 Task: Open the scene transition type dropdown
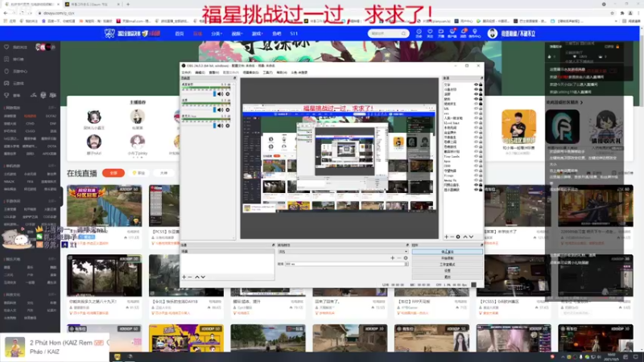click(343, 252)
